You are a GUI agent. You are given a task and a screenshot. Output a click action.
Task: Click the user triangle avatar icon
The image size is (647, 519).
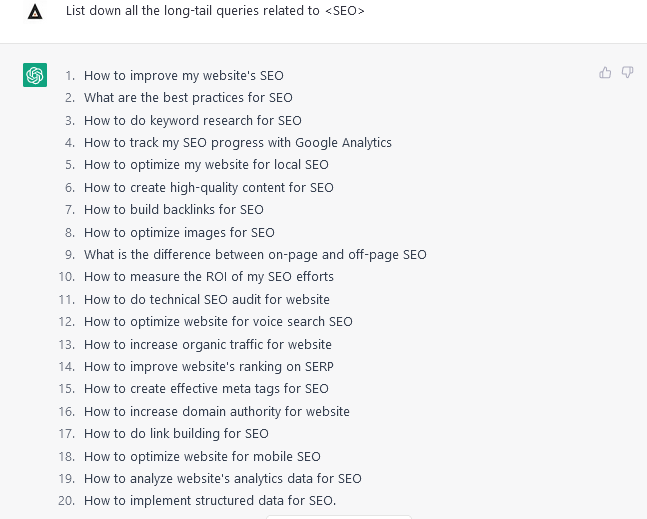click(x=35, y=12)
